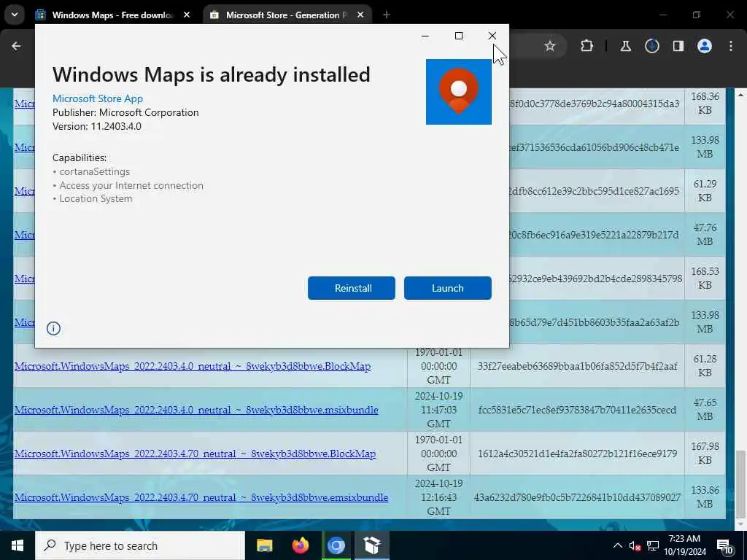The height and width of the screenshot is (560, 747).
Task: Launch Windows Maps from the installer dialog
Action: pyautogui.click(x=447, y=288)
